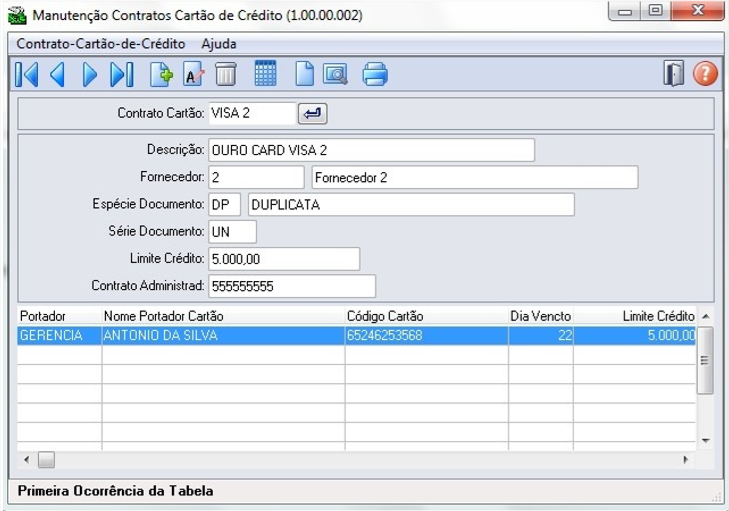Click horizontal scrollbar right arrow
This screenshot has width=729, height=511.
pyautogui.click(x=686, y=460)
